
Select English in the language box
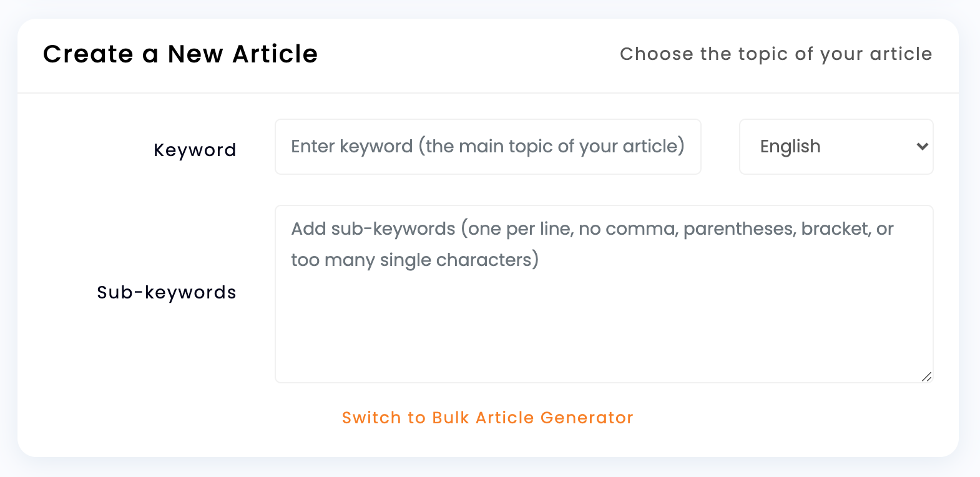click(790, 147)
